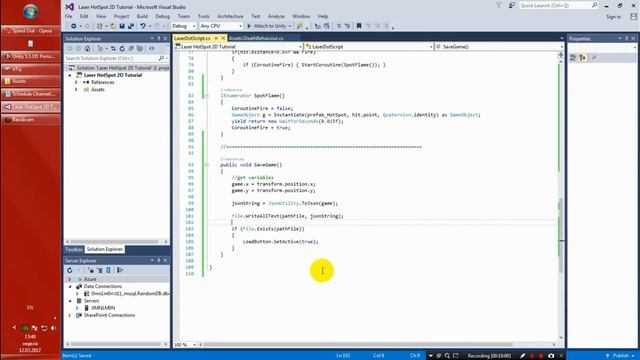This screenshot has width=640, height=360.
Task: Click the Unity taskbar button
Action: coord(31,56)
